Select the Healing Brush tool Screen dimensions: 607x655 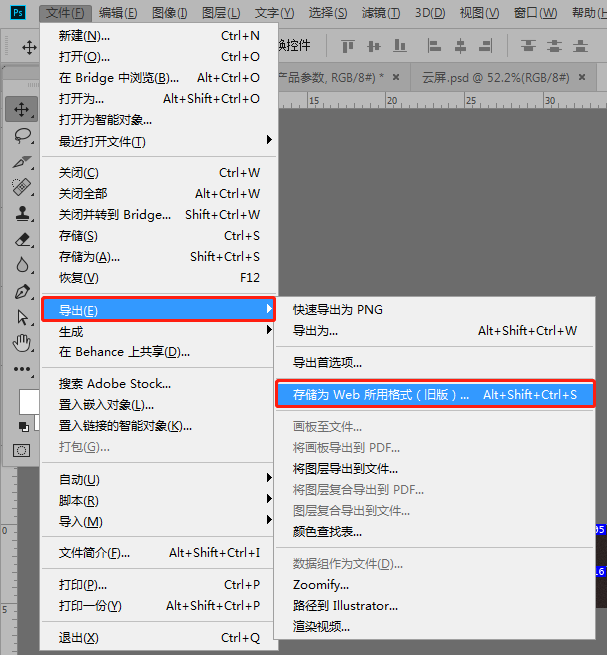pyautogui.click(x=21, y=188)
